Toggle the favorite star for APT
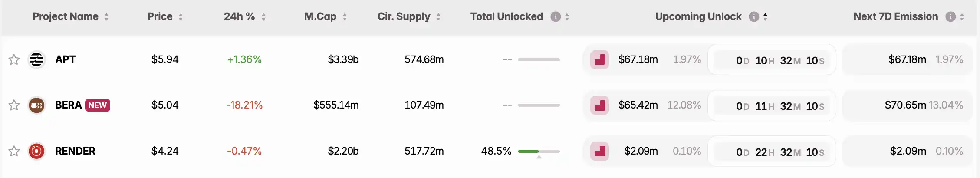The width and height of the screenshot is (980, 178). 14,59
